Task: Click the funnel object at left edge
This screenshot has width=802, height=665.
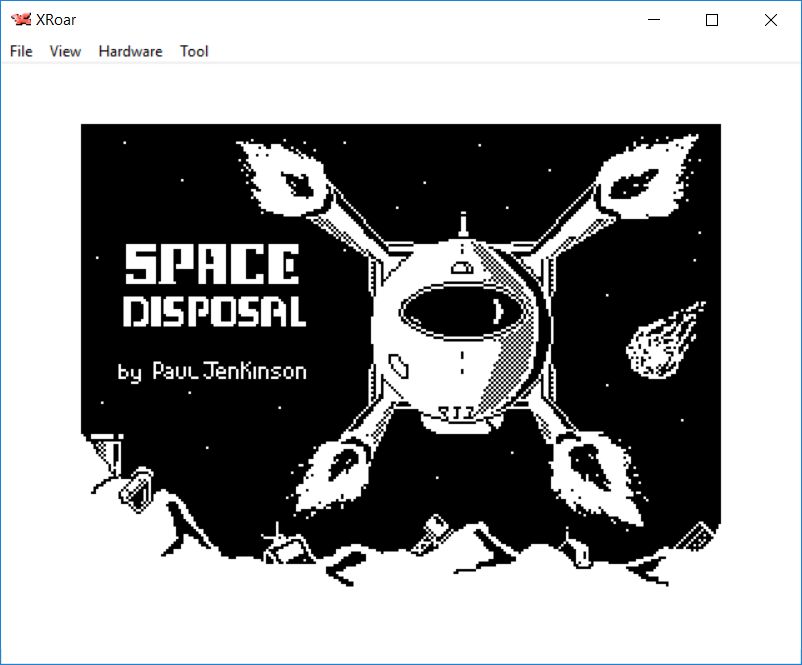Action: 106,448
